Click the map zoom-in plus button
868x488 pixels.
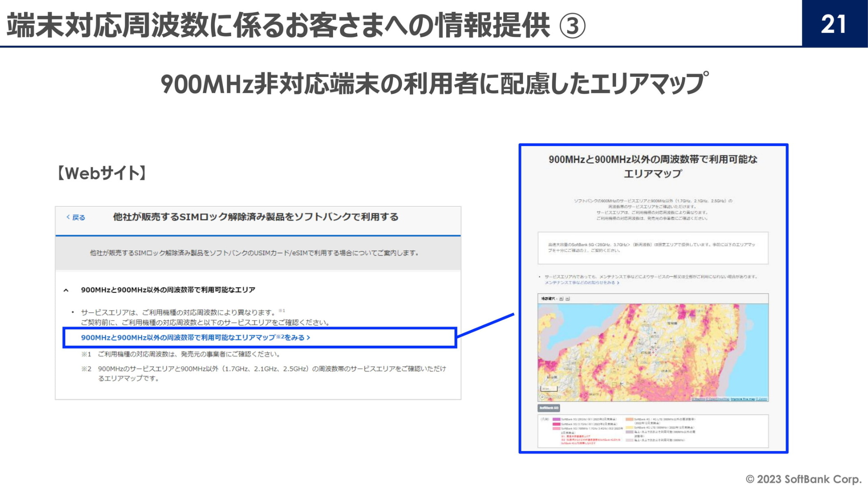[x=561, y=299]
